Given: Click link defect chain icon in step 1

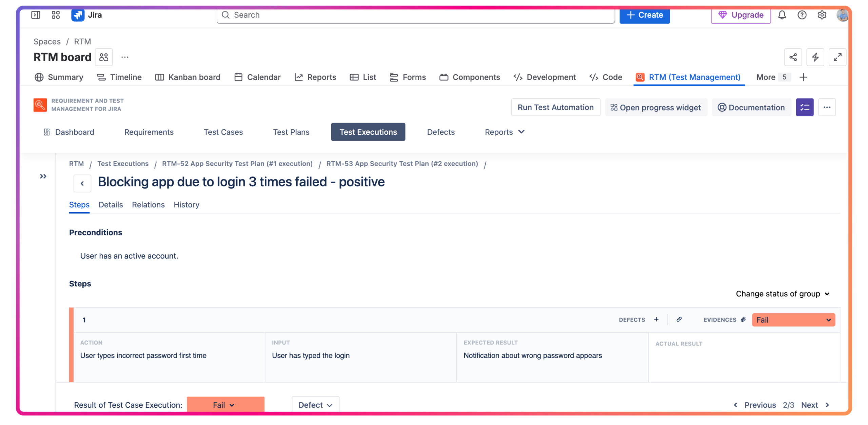Looking at the screenshot, I should [679, 319].
